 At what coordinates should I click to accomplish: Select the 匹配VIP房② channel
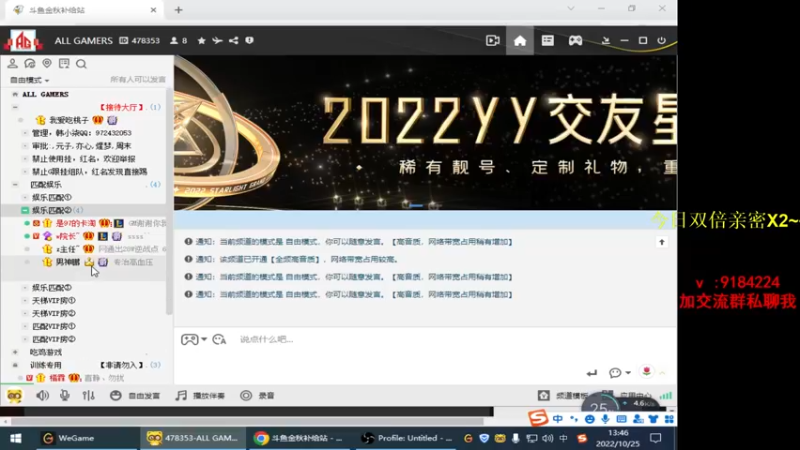pos(54,339)
